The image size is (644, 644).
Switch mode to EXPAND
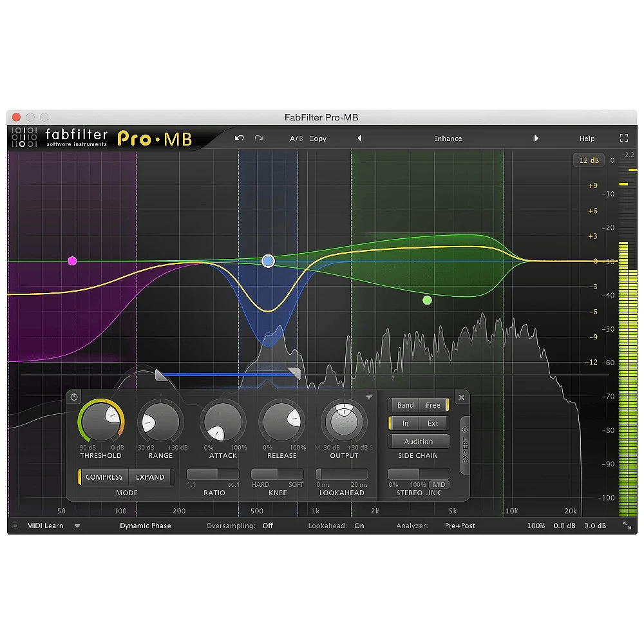point(150,477)
